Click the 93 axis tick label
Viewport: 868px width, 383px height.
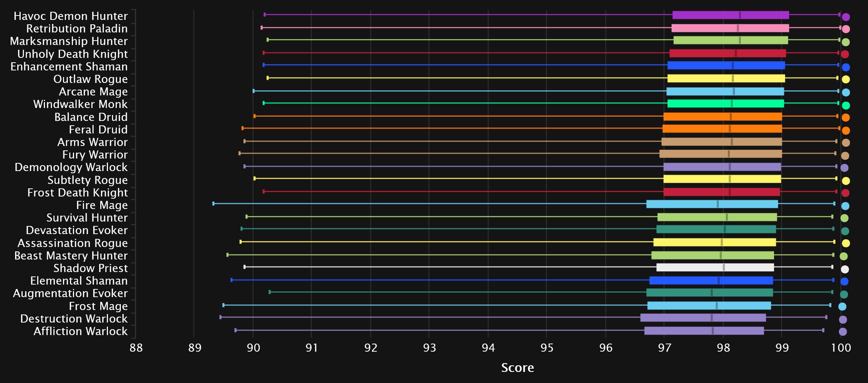tap(430, 348)
